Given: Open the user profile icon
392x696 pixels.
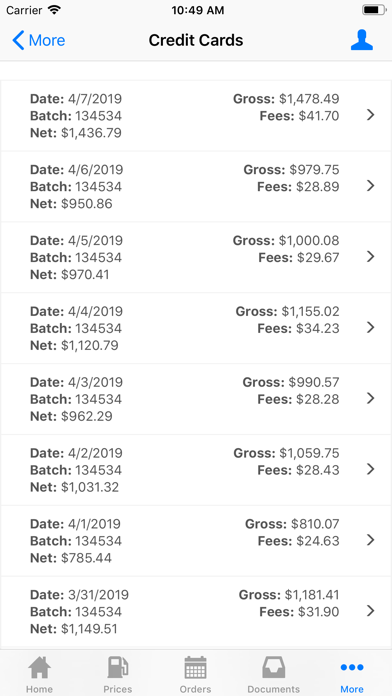Looking at the screenshot, I should (x=361, y=40).
